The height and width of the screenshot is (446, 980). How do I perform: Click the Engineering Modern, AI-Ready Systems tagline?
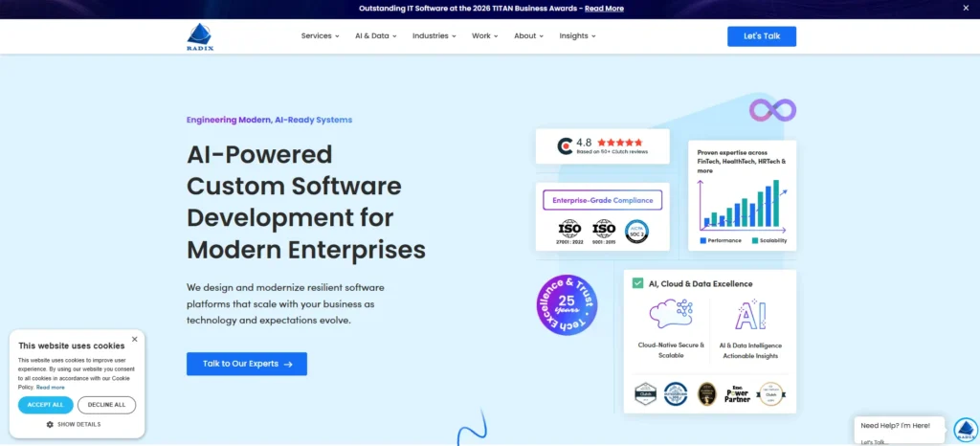[x=269, y=120]
